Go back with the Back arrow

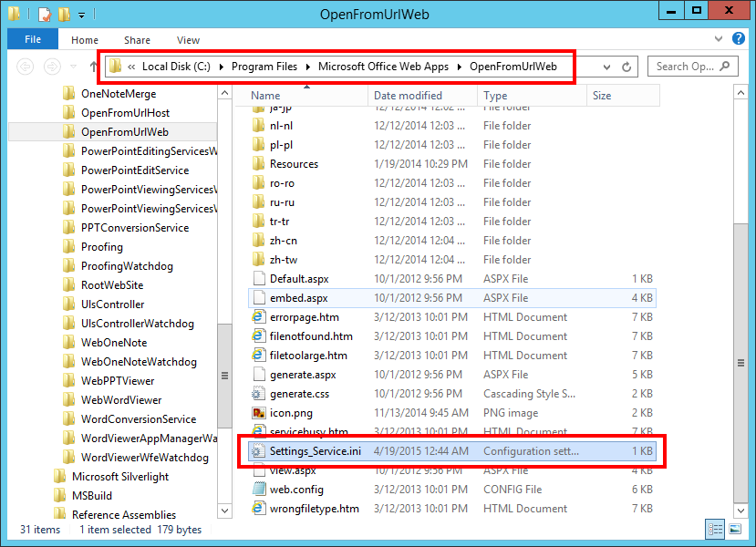coord(25,66)
